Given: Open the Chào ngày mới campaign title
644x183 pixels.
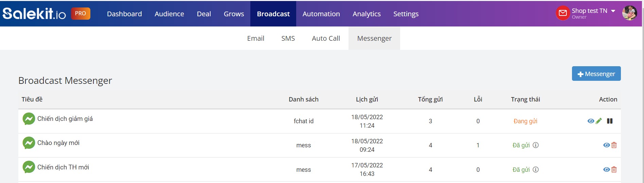Looking at the screenshot, I should tap(58, 143).
